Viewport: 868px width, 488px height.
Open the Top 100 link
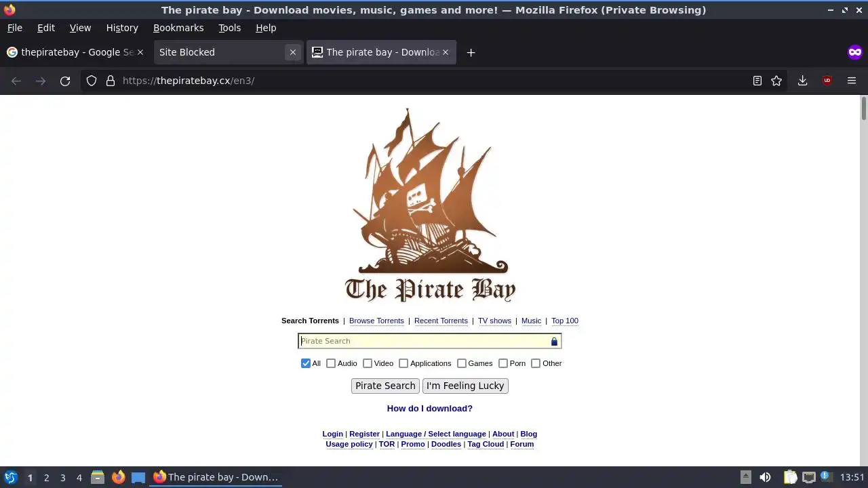pos(565,321)
